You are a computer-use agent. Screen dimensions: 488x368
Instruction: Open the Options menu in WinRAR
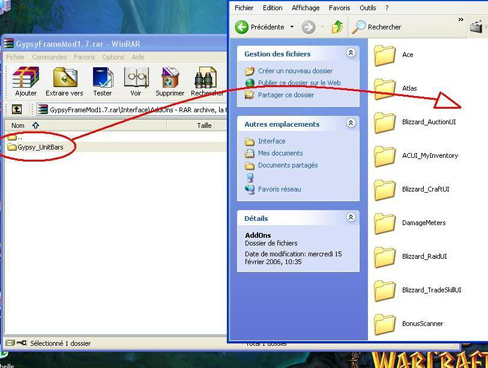tap(113, 57)
